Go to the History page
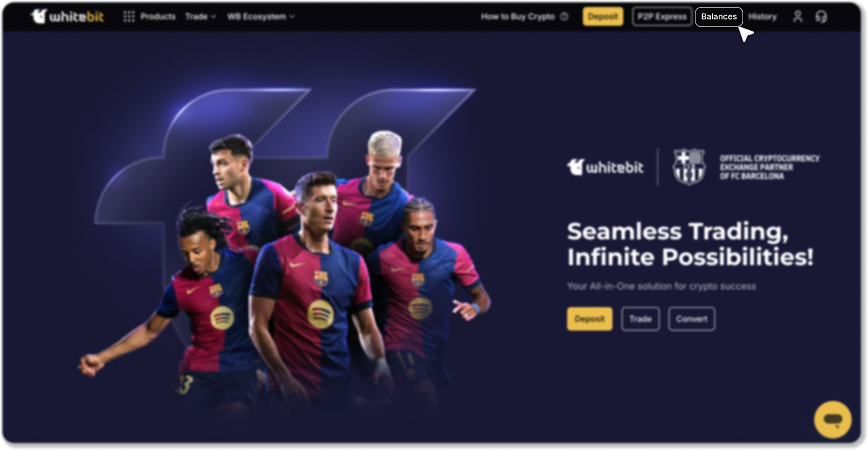 coord(762,16)
